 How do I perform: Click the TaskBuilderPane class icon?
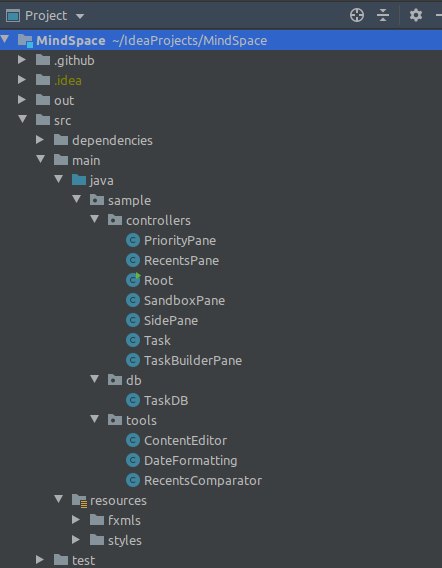[x=133, y=360]
